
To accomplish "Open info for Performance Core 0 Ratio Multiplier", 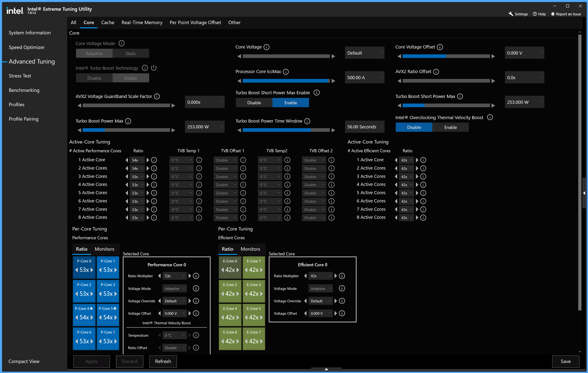I will point(196,276).
